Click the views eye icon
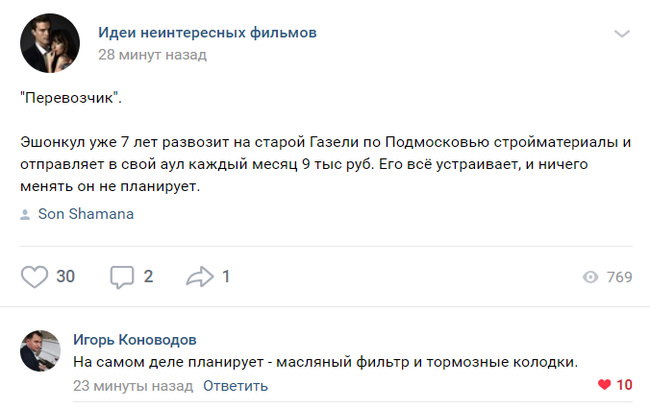This screenshot has width=650, height=409. pos(590,277)
